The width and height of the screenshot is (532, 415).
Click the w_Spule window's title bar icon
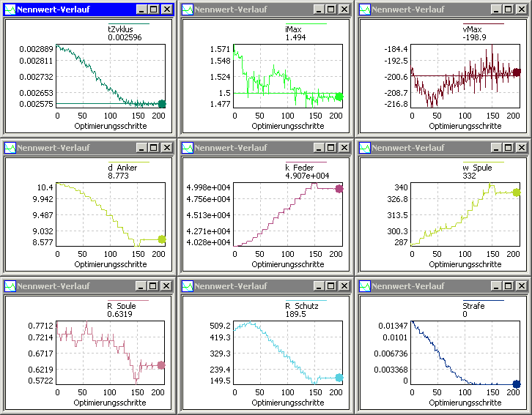coord(364,147)
